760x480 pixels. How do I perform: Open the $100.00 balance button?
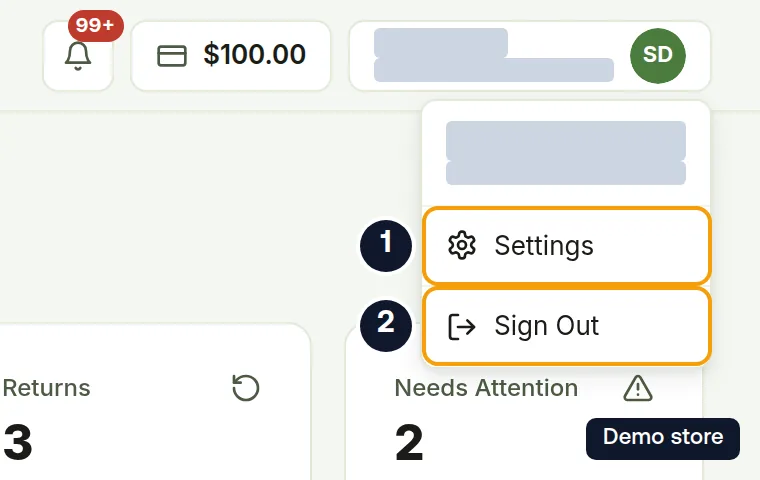pos(231,56)
